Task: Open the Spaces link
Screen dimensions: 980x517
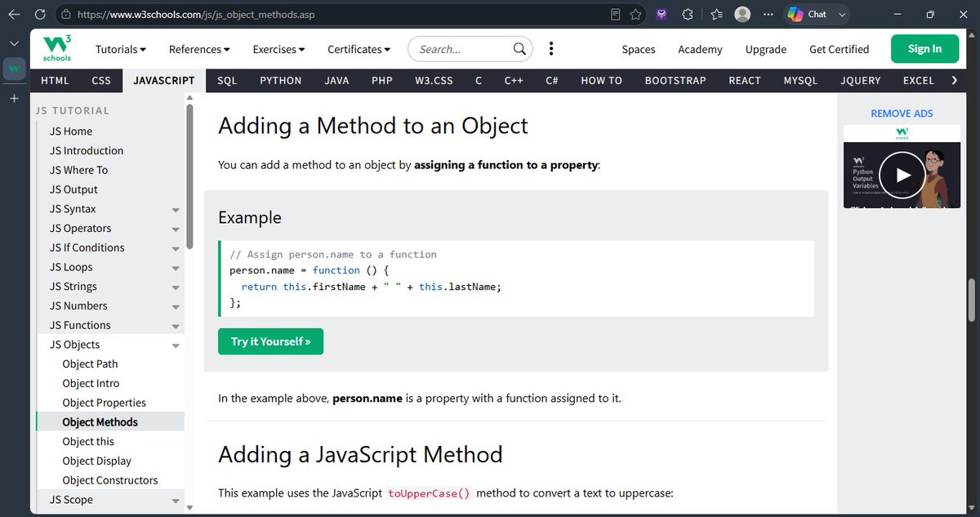Action: pyautogui.click(x=639, y=49)
